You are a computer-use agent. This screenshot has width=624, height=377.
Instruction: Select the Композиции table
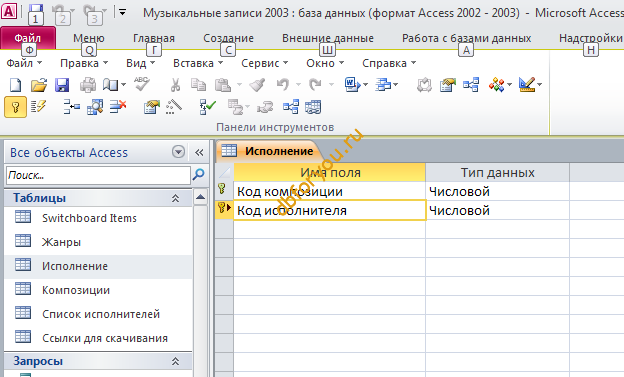tap(98, 290)
